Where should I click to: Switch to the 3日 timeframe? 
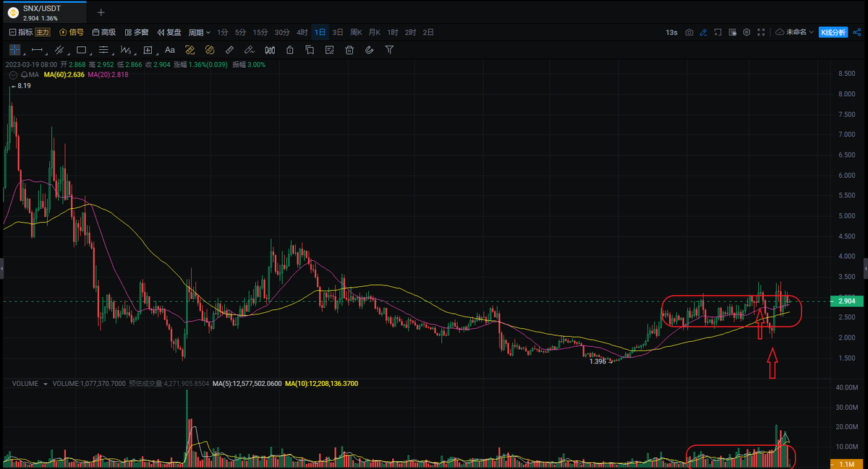pyautogui.click(x=338, y=33)
